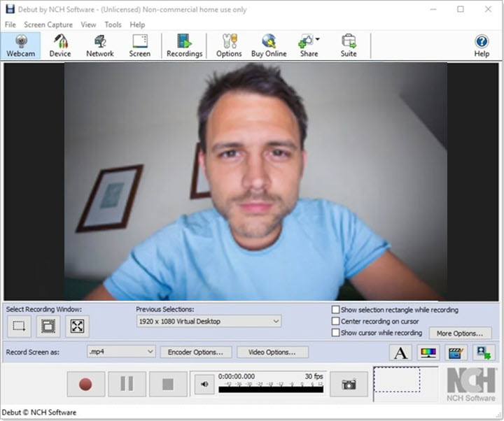Open color effects settings
The image size is (504, 421).
(x=428, y=352)
